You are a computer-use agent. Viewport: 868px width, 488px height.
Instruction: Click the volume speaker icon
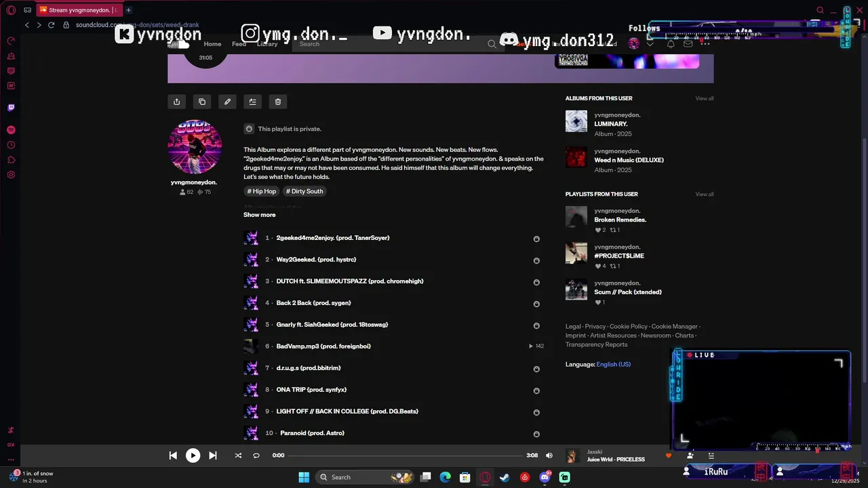(x=549, y=455)
